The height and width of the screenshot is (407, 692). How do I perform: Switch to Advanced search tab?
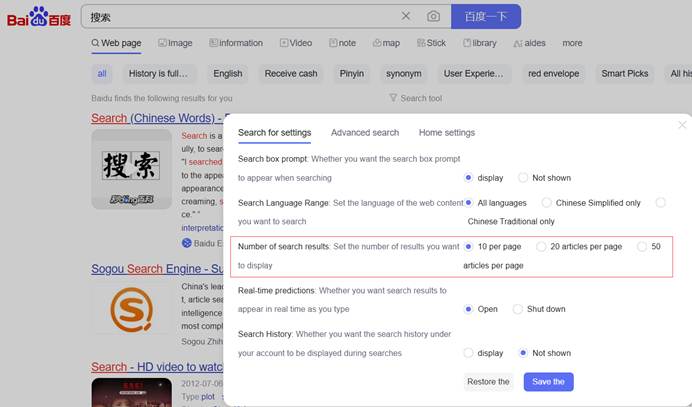click(x=364, y=132)
